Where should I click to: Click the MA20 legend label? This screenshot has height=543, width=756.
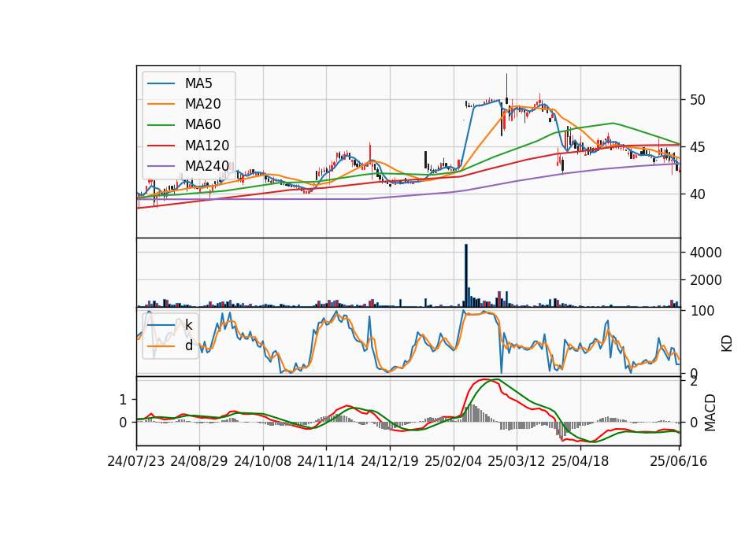point(202,104)
